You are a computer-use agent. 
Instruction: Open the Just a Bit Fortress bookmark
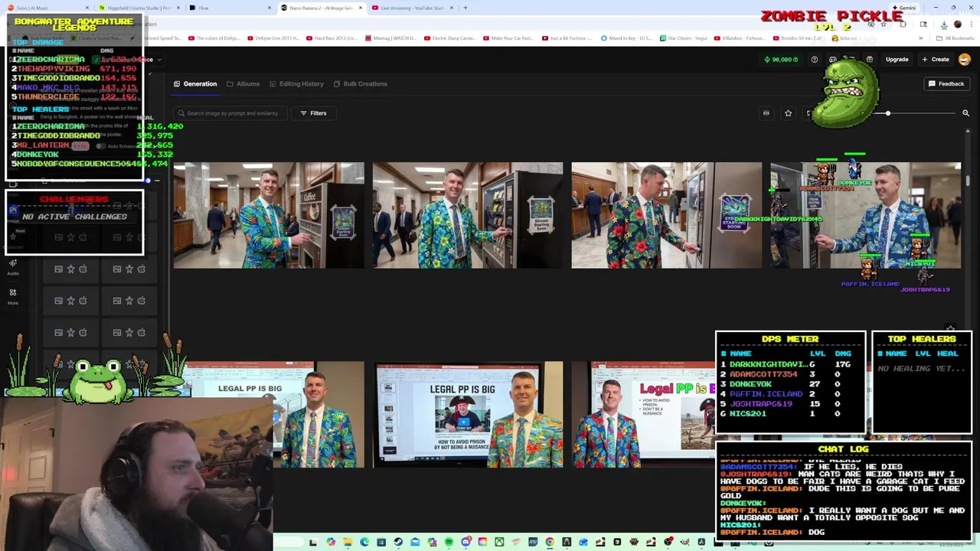click(x=567, y=37)
